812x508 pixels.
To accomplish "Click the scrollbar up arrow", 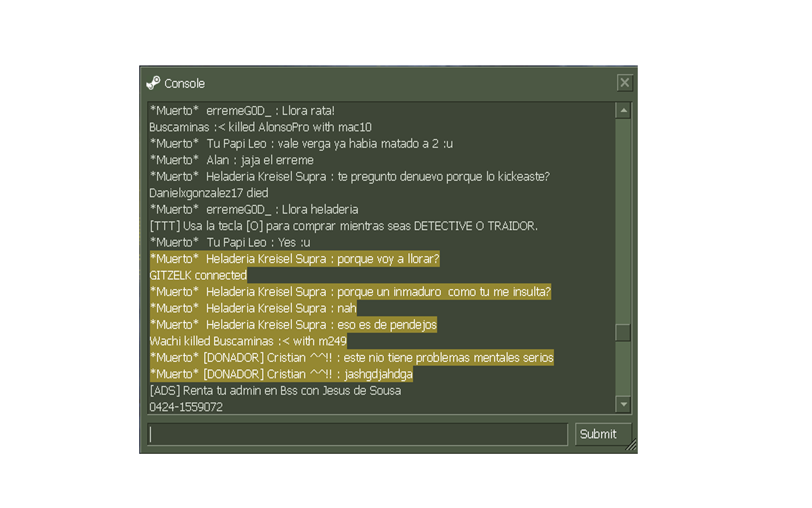I will pos(623,111).
